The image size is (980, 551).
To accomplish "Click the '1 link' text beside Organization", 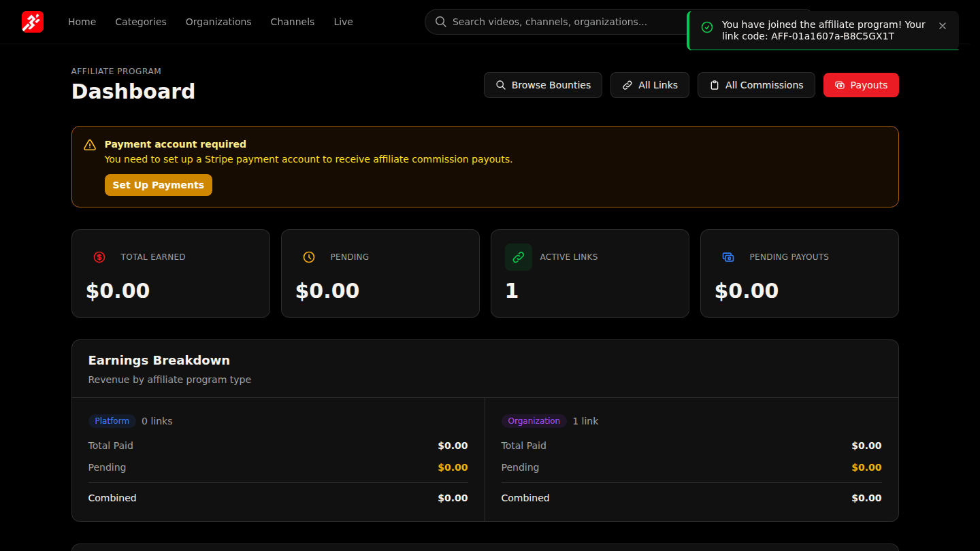I will pos(585,421).
